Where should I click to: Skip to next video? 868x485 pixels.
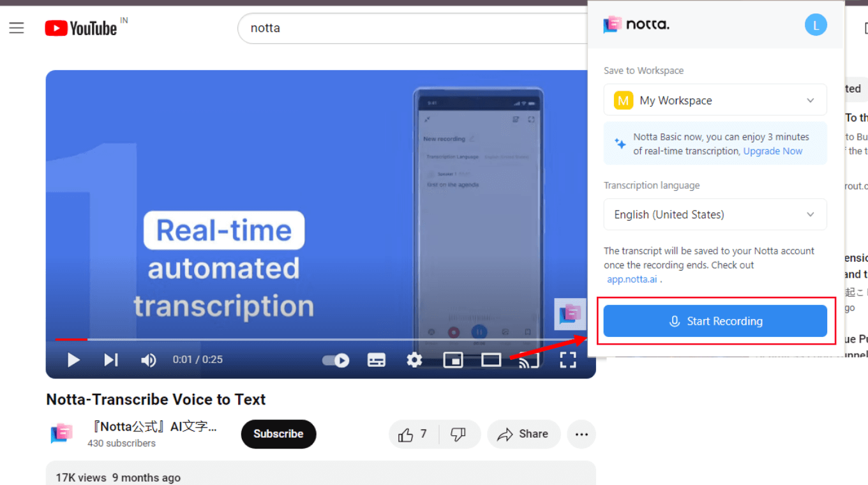click(x=111, y=360)
